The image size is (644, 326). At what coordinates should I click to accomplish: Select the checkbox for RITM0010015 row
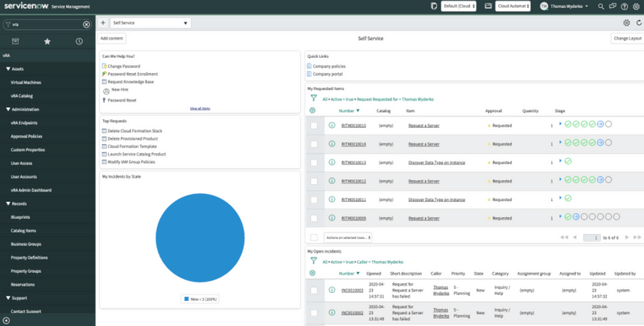314,126
